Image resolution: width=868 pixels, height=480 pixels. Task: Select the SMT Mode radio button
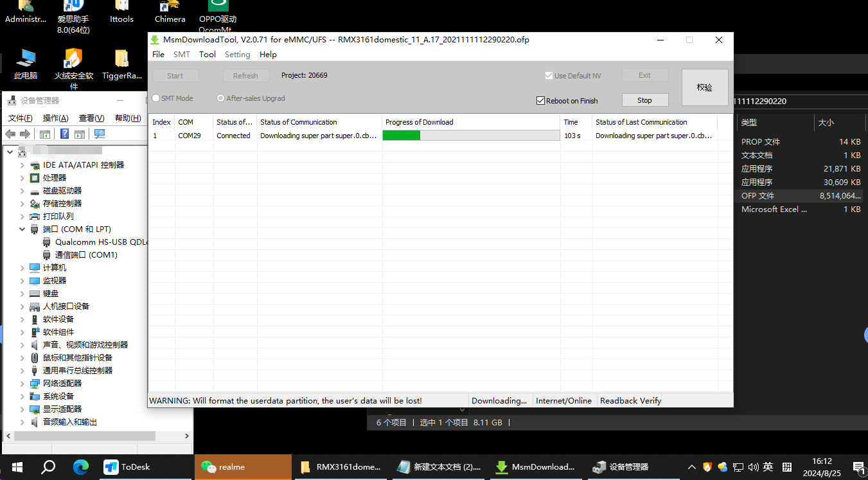(156, 98)
